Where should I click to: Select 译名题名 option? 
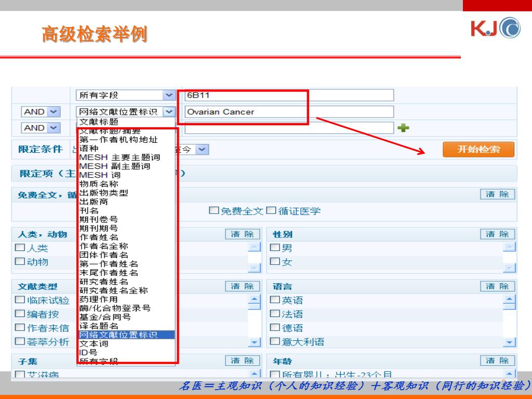coord(99,326)
